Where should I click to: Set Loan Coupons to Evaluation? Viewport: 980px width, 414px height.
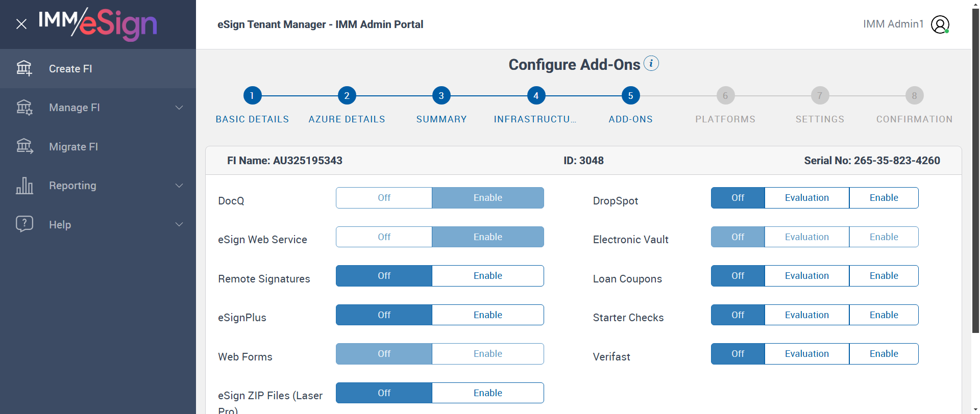pos(806,276)
